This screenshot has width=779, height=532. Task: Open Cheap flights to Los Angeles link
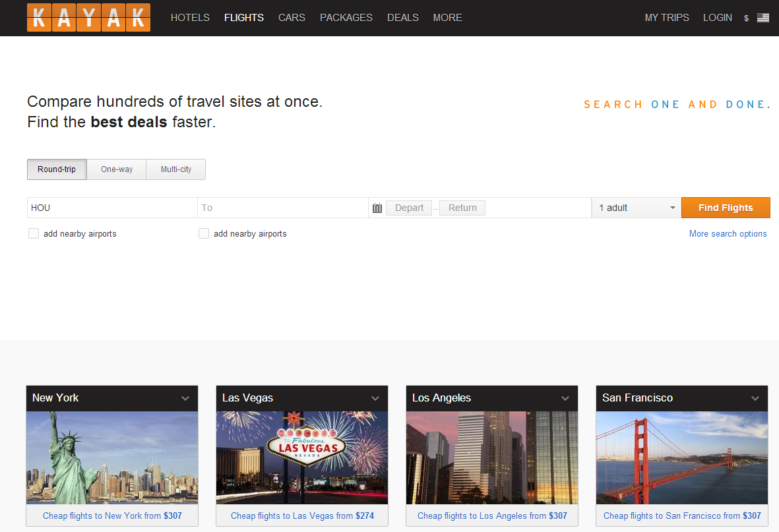click(492, 516)
